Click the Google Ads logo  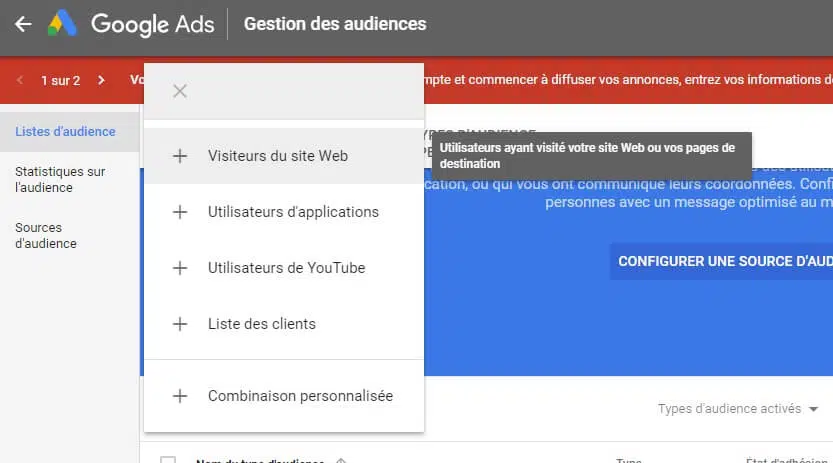63,24
